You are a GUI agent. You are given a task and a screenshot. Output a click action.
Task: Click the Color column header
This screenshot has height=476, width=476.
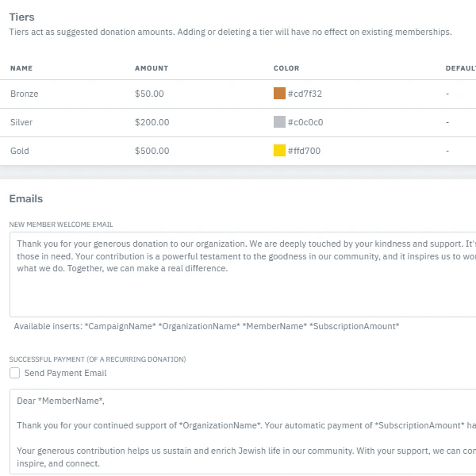coord(286,68)
